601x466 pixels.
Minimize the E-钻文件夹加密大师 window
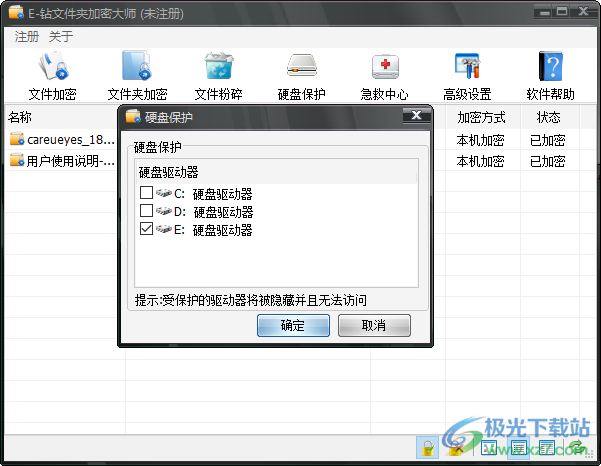pos(542,12)
